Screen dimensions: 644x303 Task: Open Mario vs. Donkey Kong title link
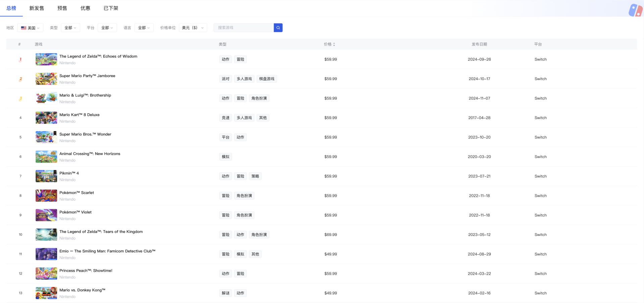click(x=83, y=290)
